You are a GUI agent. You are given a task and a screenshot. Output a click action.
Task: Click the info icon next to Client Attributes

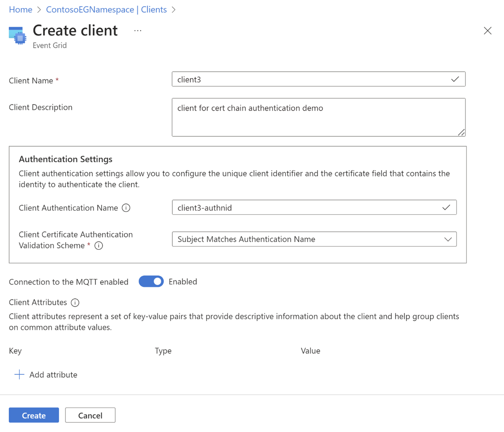[75, 303]
